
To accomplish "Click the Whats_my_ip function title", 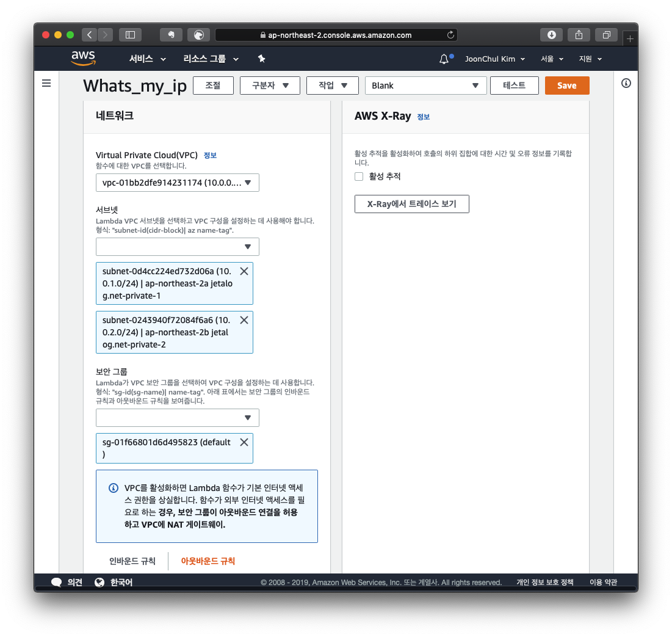I will (x=134, y=86).
